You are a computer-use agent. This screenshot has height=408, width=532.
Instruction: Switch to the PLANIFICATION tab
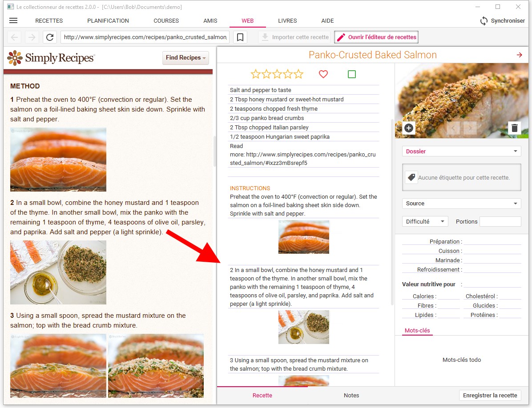click(x=108, y=21)
